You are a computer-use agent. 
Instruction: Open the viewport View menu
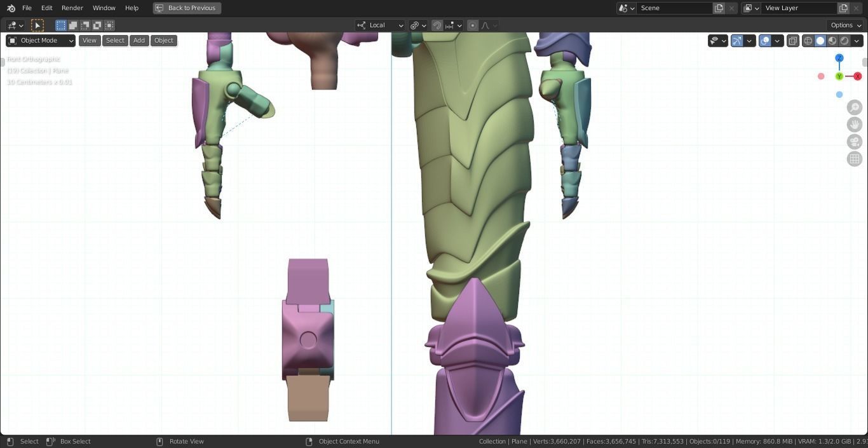click(89, 41)
